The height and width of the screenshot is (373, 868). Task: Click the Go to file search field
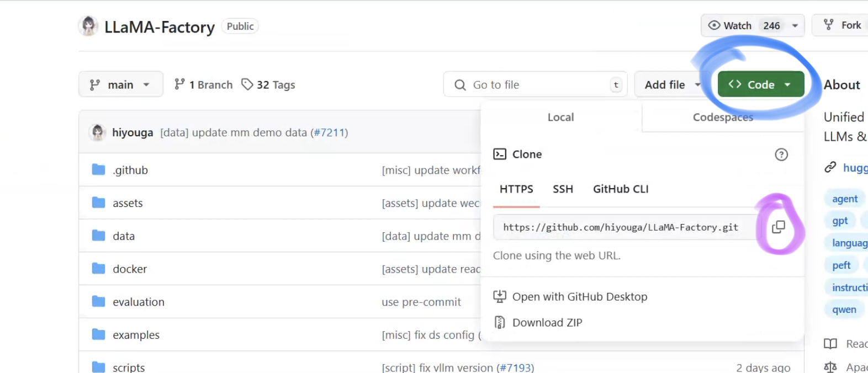point(536,84)
